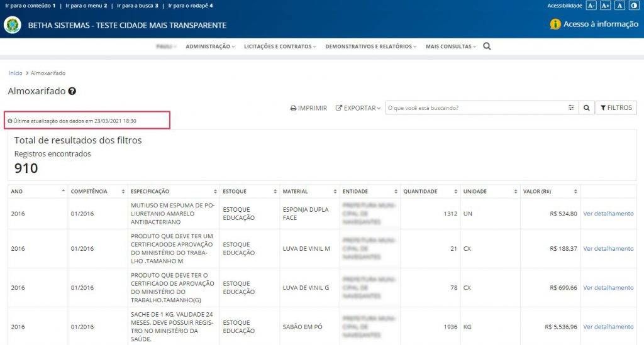The height and width of the screenshot is (345, 644).
Task: Reset font size with the plain A button
Action: [x=619, y=6]
